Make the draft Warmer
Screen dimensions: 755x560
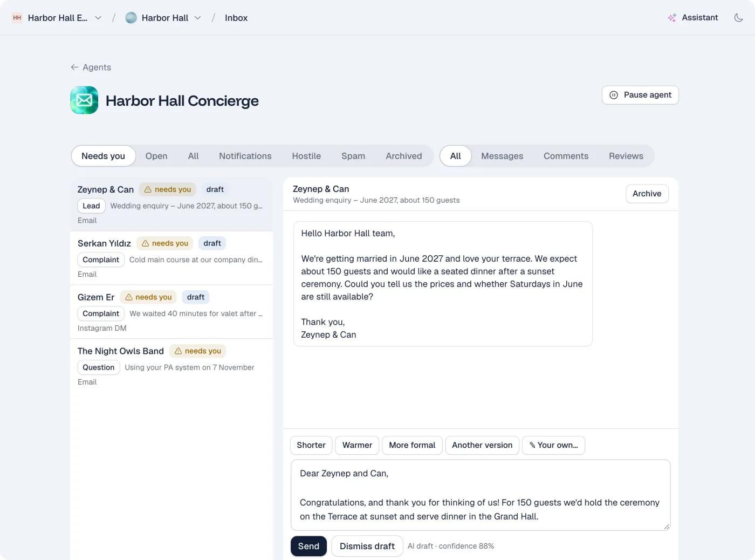coord(357,445)
